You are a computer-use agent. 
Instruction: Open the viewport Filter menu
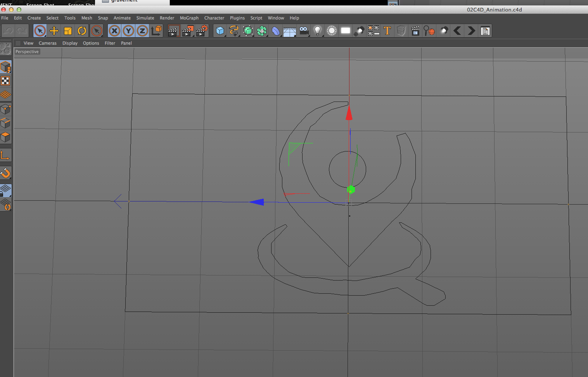pos(110,43)
